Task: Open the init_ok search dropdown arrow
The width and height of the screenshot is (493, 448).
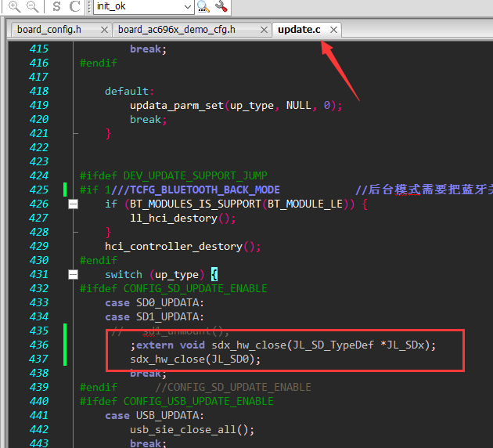Action: [x=188, y=7]
